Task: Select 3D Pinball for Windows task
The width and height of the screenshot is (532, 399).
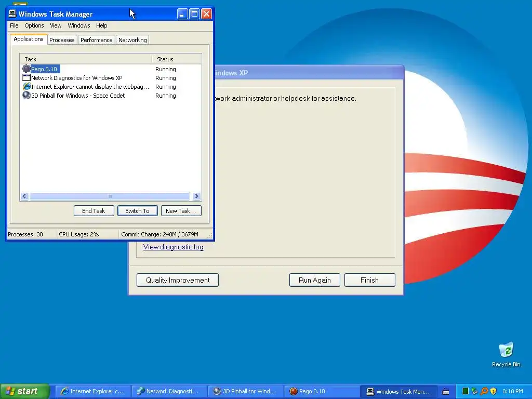Action: tap(111, 96)
